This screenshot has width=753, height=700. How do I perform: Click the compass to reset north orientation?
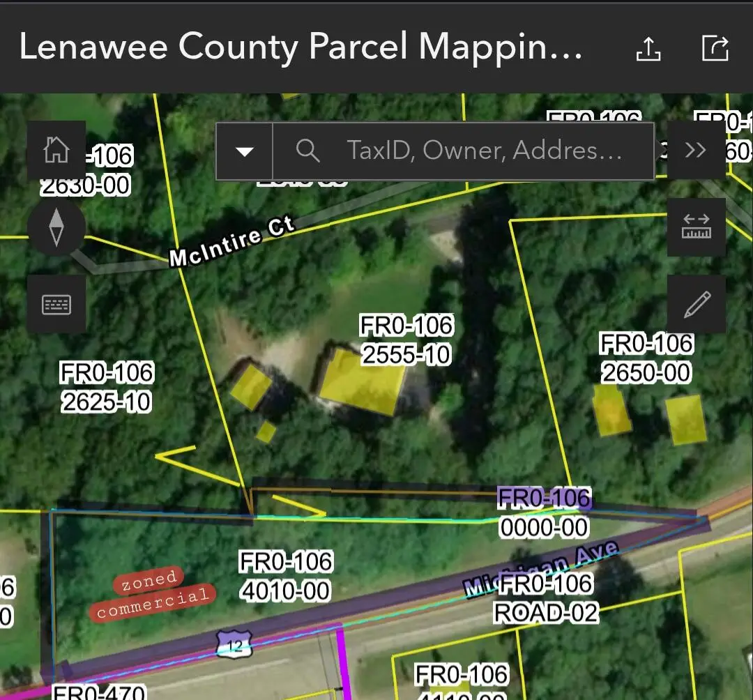click(x=56, y=227)
